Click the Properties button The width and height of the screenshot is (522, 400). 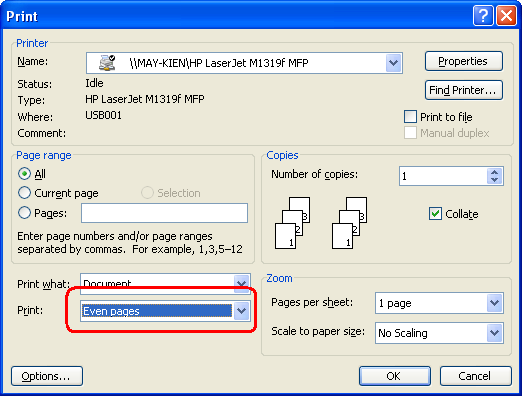[x=464, y=61]
